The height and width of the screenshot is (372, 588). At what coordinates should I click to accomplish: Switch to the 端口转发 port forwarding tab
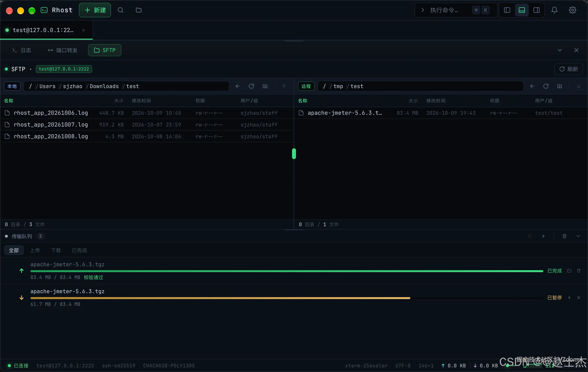point(63,50)
